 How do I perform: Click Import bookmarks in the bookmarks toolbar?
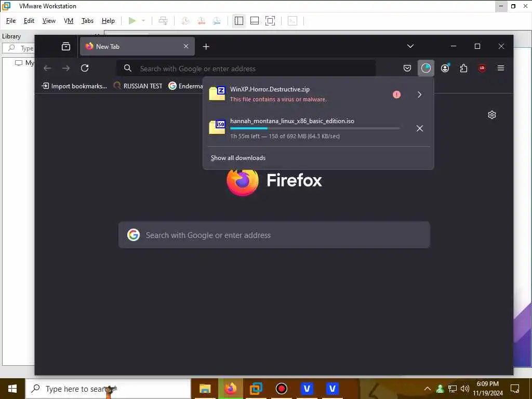[x=74, y=86]
